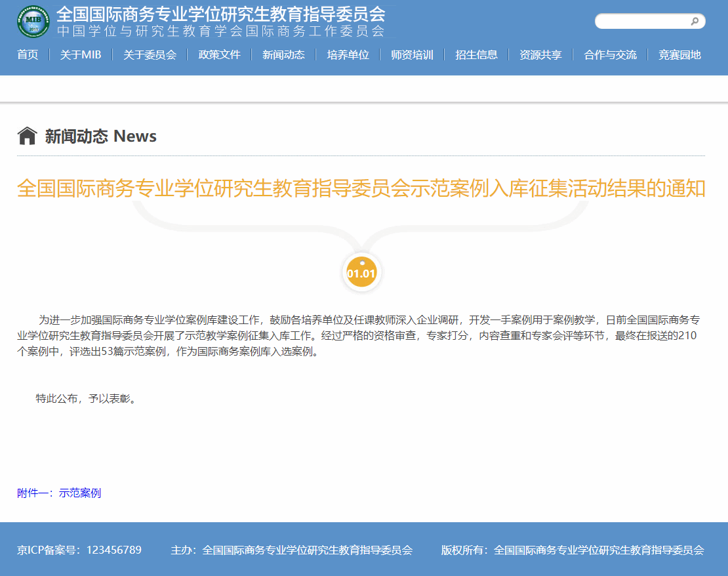Image resolution: width=728 pixels, height=576 pixels.
Task: Open 招生信息 from the navigation
Action: pos(476,55)
